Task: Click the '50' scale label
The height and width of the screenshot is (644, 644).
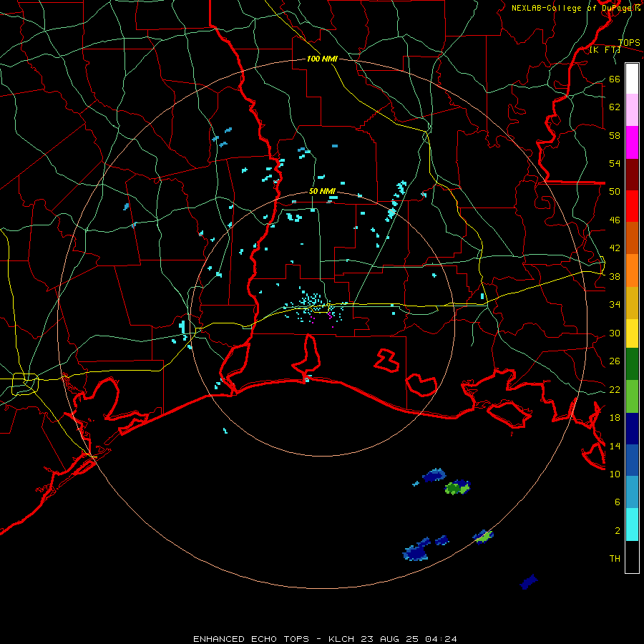Action: point(615,191)
